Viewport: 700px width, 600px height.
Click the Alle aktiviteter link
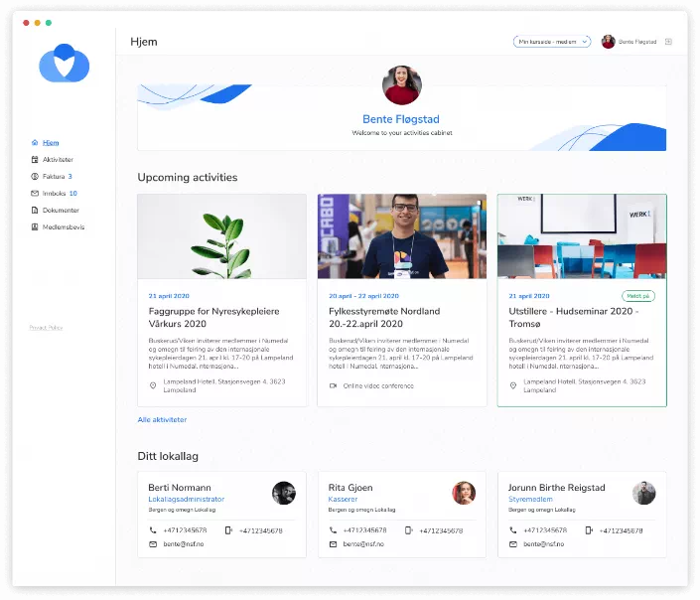162,419
